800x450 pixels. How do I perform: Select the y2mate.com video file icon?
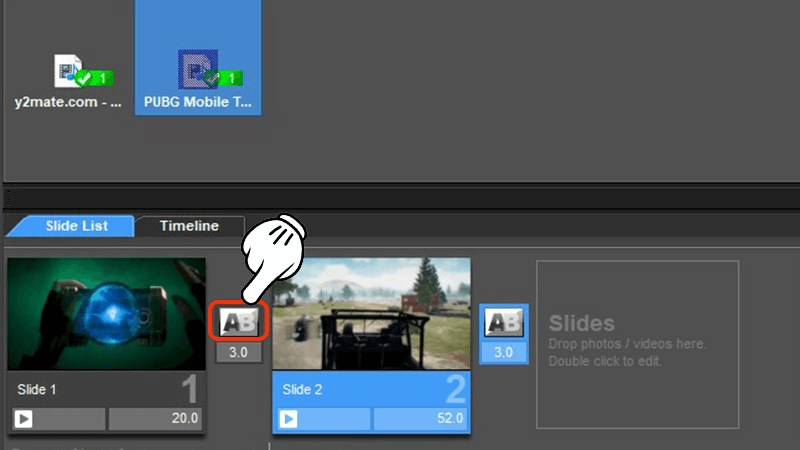coord(70,71)
